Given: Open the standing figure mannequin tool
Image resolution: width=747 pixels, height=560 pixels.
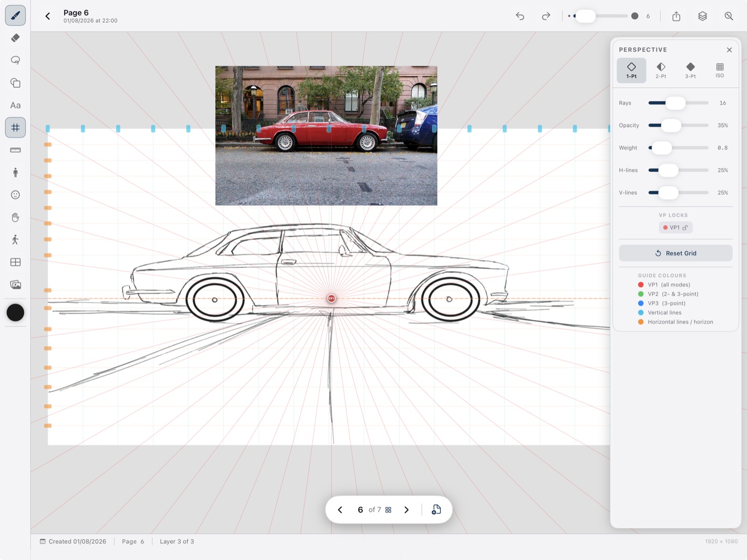Looking at the screenshot, I should [x=15, y=172].
